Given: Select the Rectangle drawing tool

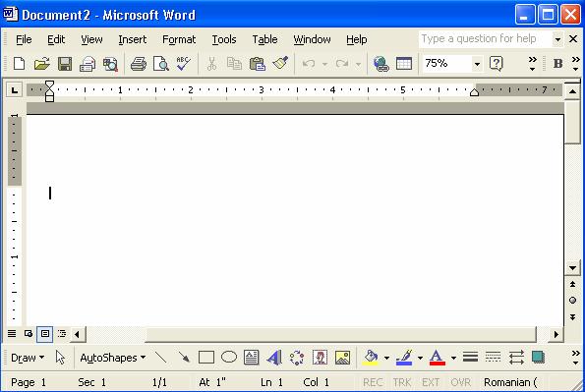Looking at the screenshot, I should pos(206,358).
